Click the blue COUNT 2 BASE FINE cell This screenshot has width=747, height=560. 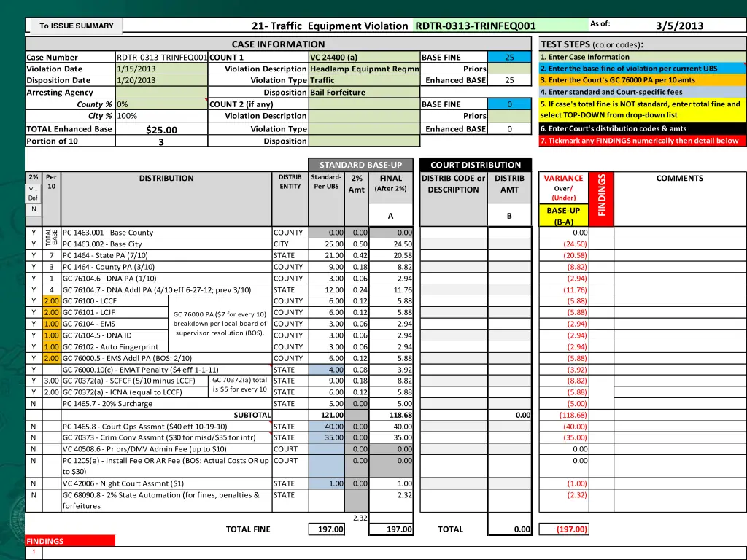[509, 104]
